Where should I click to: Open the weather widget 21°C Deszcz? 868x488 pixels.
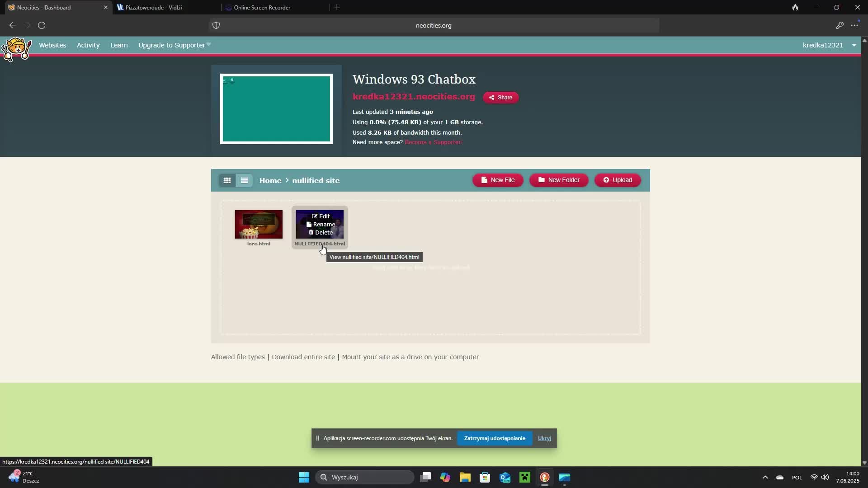pyautogui.click(x=24, y=477)
